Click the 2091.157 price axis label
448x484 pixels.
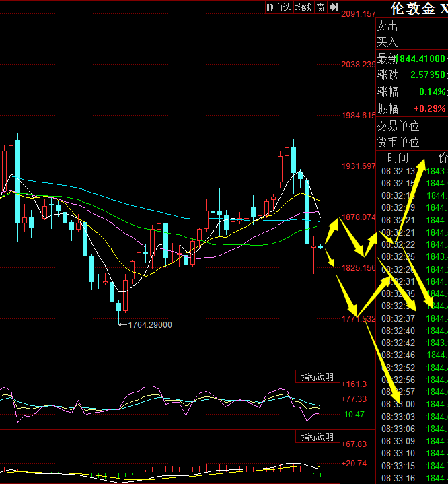point(358,14)
